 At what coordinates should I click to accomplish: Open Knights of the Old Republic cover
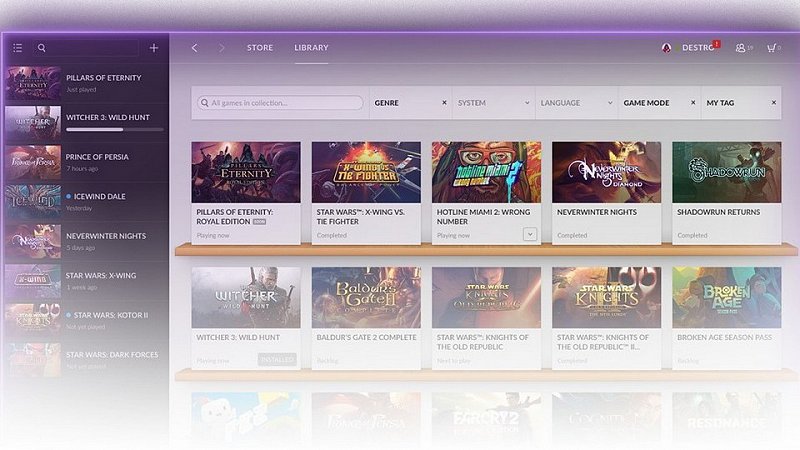486,297
